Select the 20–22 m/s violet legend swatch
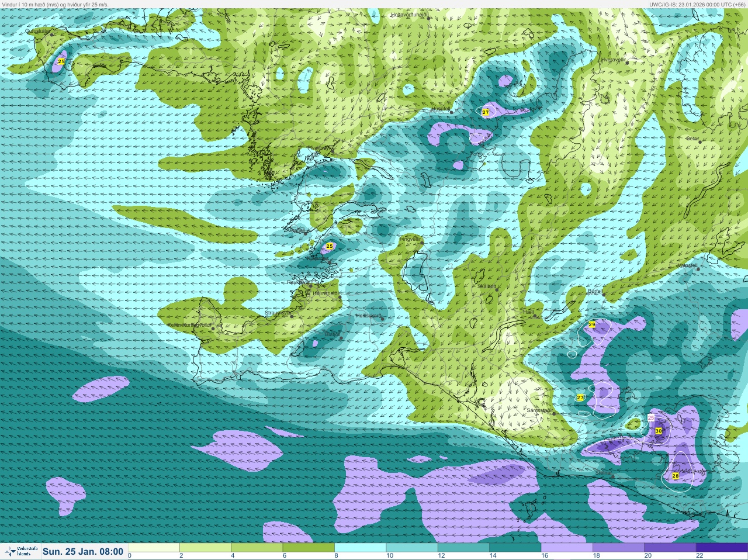Image resolution: width=748 pixels, height=560 pixels. pyautogui.click(x=669, y=548)
